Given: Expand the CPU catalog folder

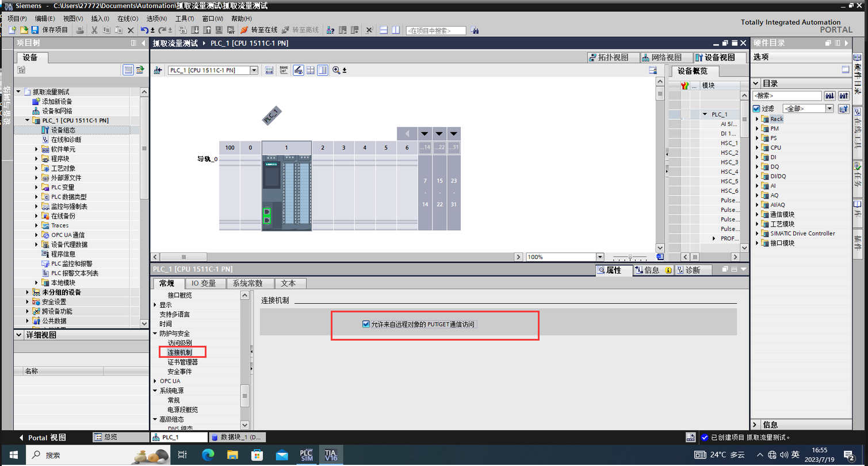Looking at the screenshot, I should (x=757, y=148).
